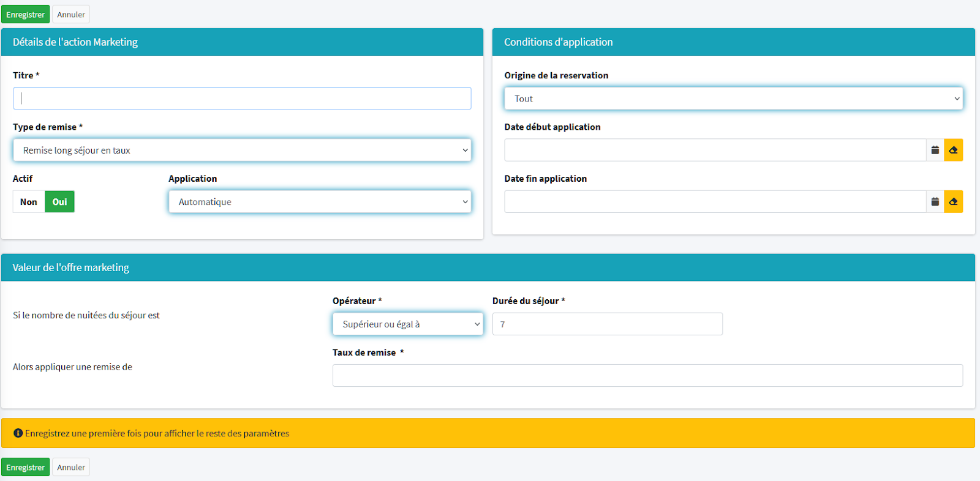Click the Durée du séjour field

pyautogui.click(x=607, y=324)
